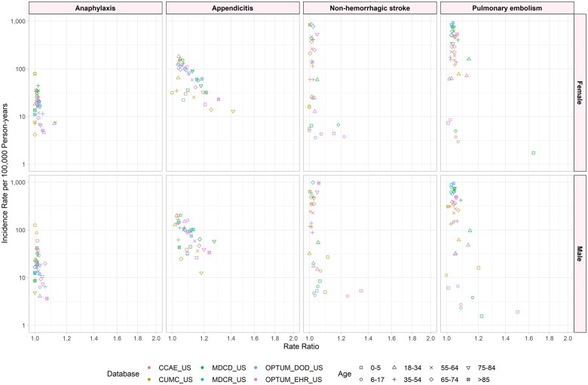The image size is (588, 385).
Task: Click the green MDCD_US legend dot
Action: [x=203, y=368]
